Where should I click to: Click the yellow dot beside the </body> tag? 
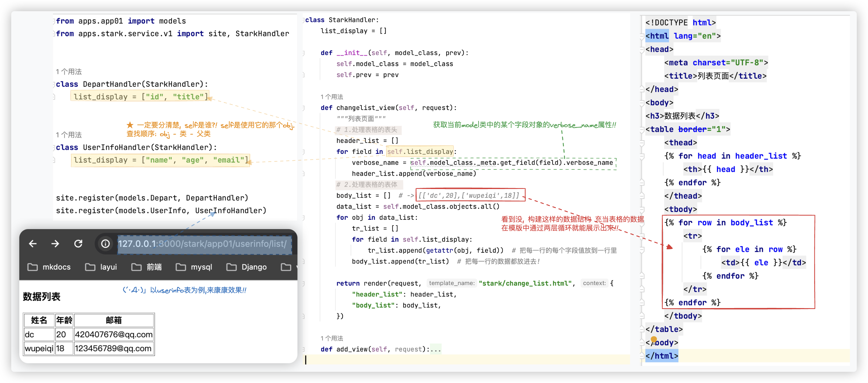[x=654, y=339]
